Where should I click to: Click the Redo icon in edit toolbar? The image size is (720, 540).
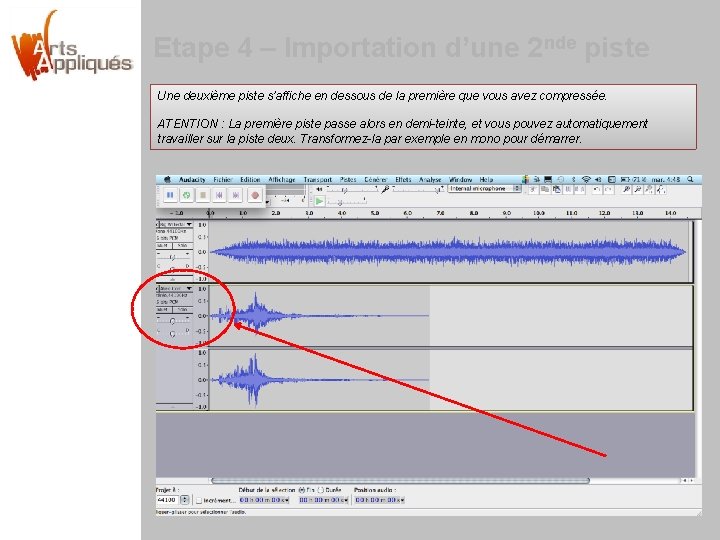608,189
